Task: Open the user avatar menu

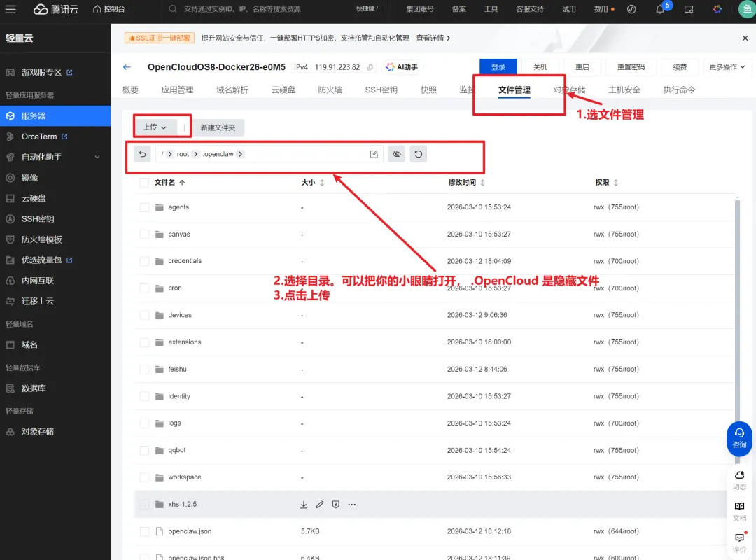Action: (x=747, y=9)
